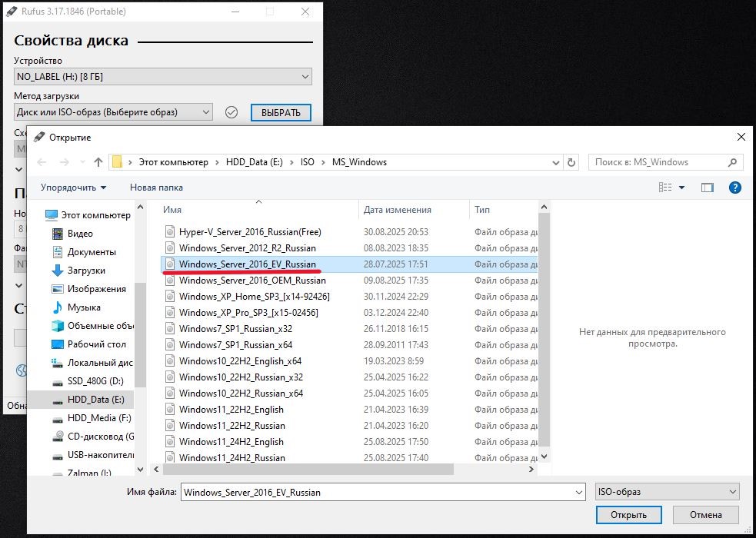Click the Up one level arrow

click(98, 162)
